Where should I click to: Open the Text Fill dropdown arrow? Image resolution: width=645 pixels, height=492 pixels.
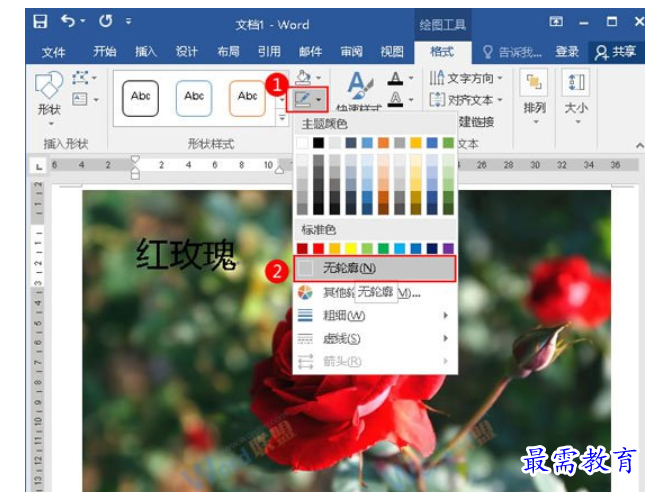point(411,78)
